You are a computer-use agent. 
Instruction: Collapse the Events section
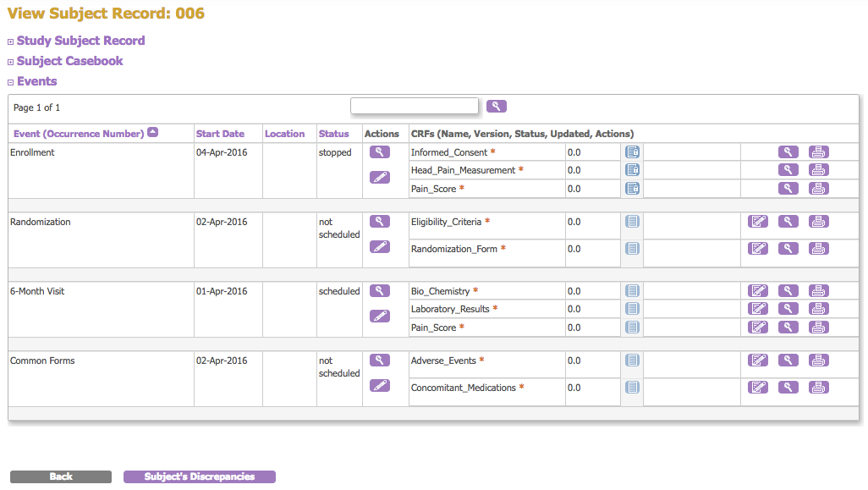coord(36,81)
